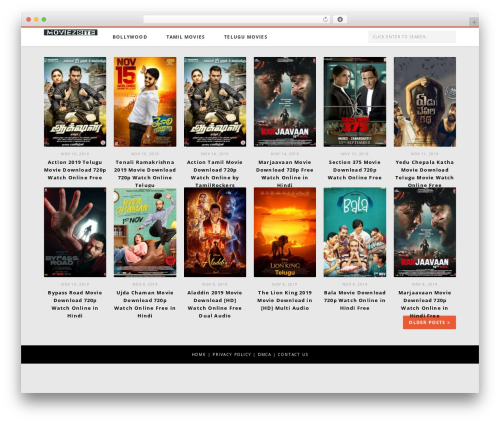Reload the page using the refresh icon
The width and height of the screenshot is (500, 423).
point(325,19)
